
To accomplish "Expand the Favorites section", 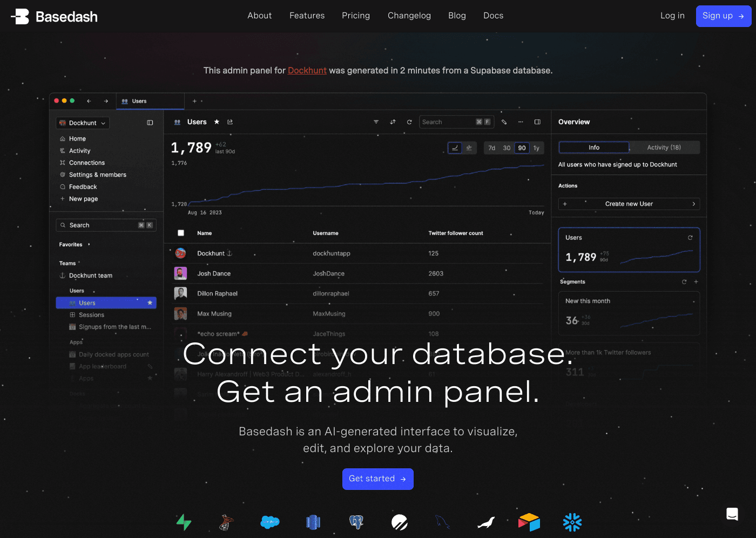I will point(75,245).
